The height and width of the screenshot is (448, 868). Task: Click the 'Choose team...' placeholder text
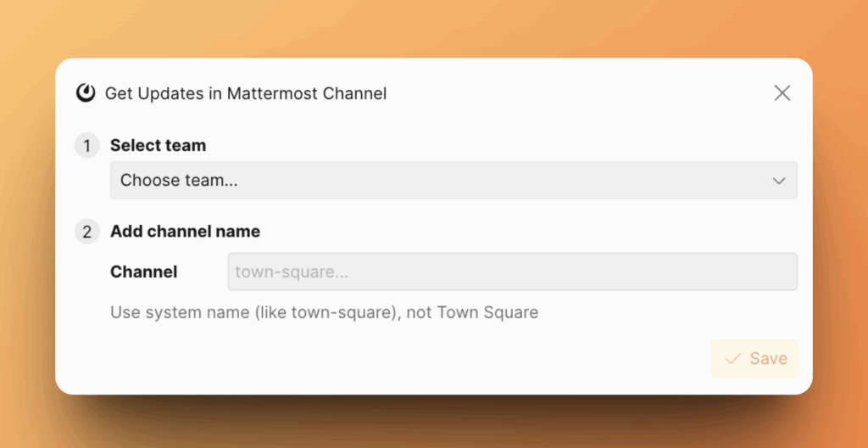[178, 181]
